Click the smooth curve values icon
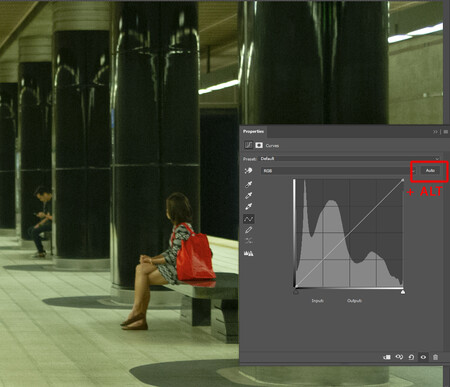 click(249, 241)
